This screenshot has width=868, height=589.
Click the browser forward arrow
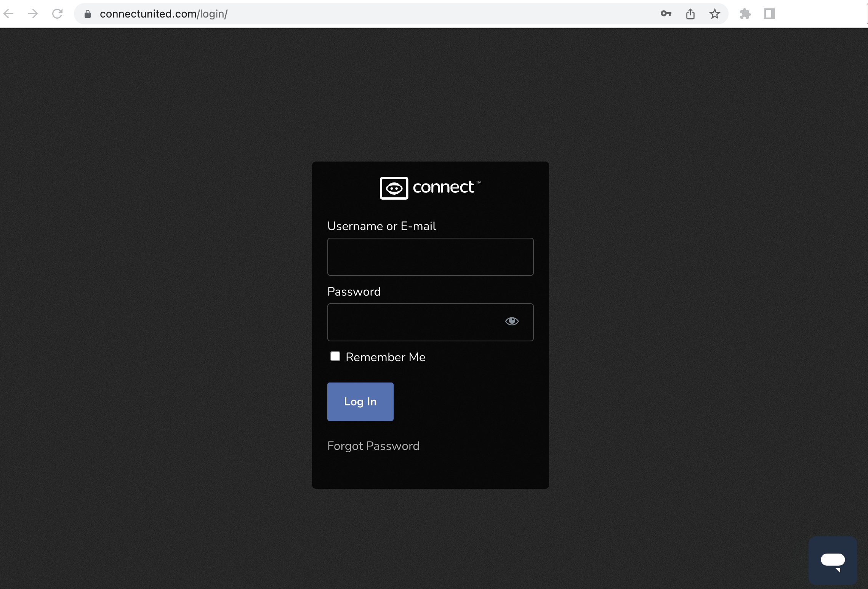[33, 14]
